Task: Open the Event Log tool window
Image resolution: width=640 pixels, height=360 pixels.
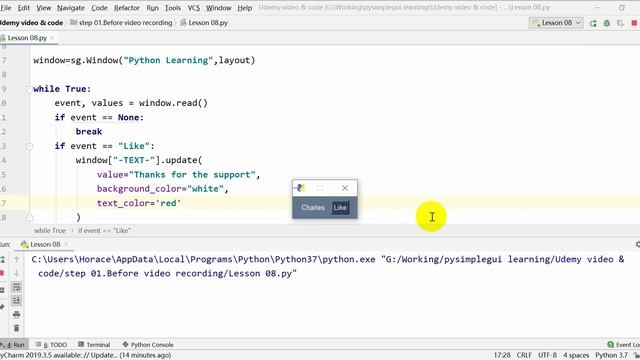Action: click(x=623, y=344)
